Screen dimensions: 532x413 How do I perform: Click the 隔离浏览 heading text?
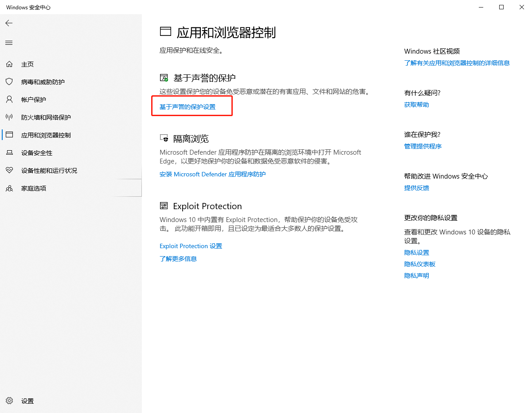(x=191, y=138)
